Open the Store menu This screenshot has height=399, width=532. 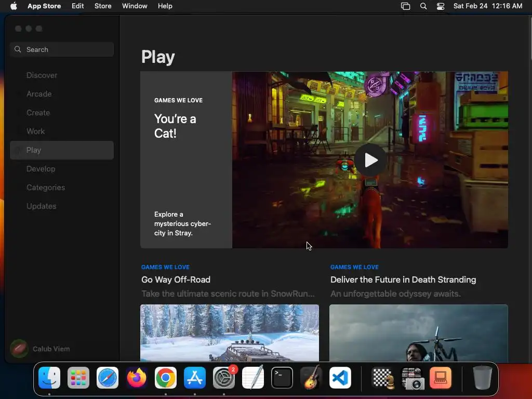click(103, 6)
